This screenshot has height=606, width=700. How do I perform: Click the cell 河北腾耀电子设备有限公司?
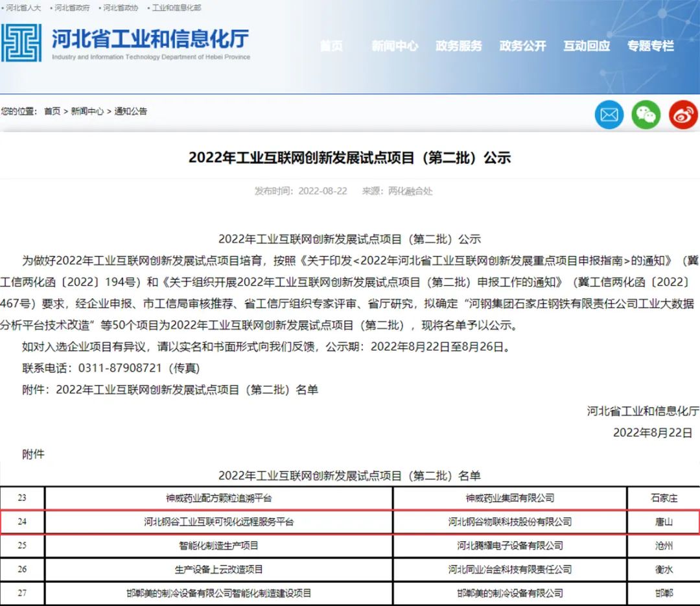click(x=510, y=546)
